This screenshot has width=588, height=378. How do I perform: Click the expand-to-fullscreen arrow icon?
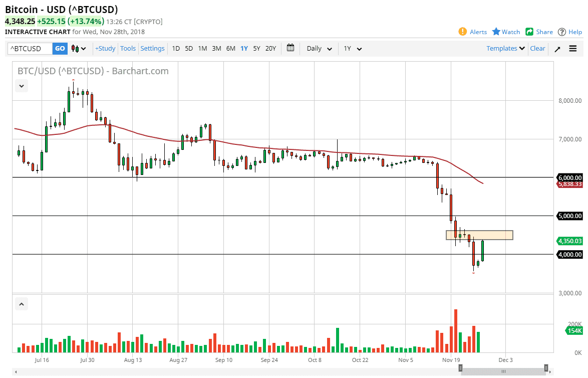(557, 49)
